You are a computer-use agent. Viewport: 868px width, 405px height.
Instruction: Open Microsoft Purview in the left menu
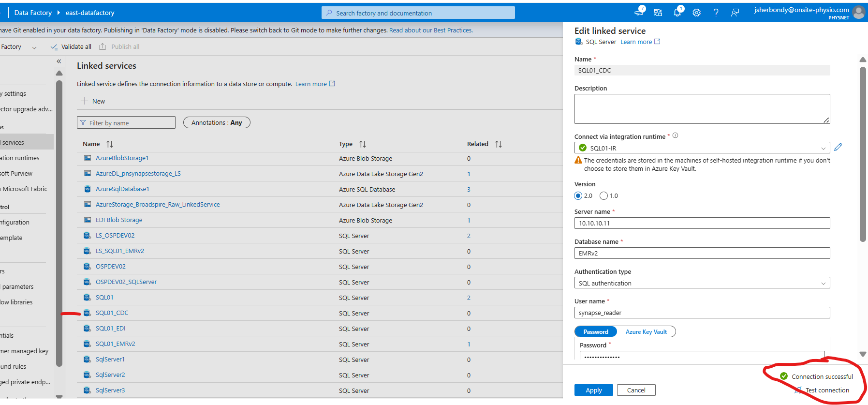[x=16, y=173]
